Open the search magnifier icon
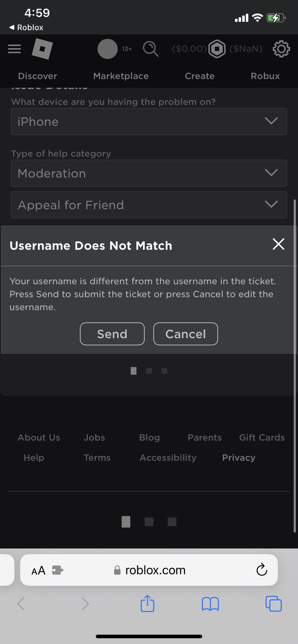298x644 pixels. click(x=150, y=49)
